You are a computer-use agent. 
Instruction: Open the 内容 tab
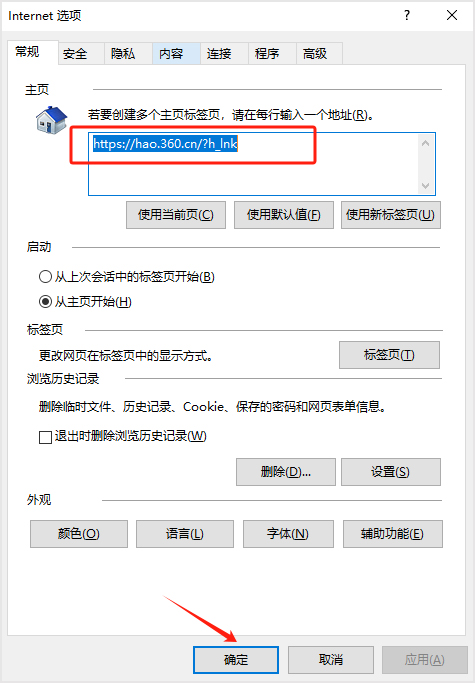(x=171, y=54)
